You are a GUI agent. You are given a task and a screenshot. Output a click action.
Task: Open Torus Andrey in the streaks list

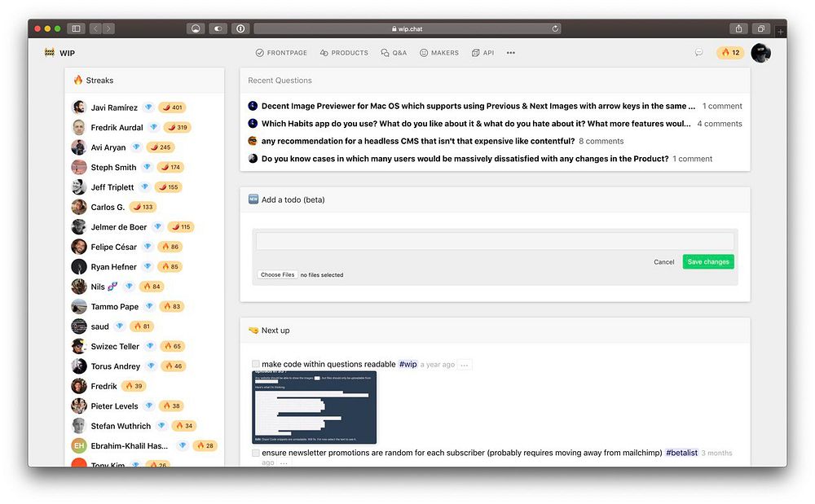(116, 366)
